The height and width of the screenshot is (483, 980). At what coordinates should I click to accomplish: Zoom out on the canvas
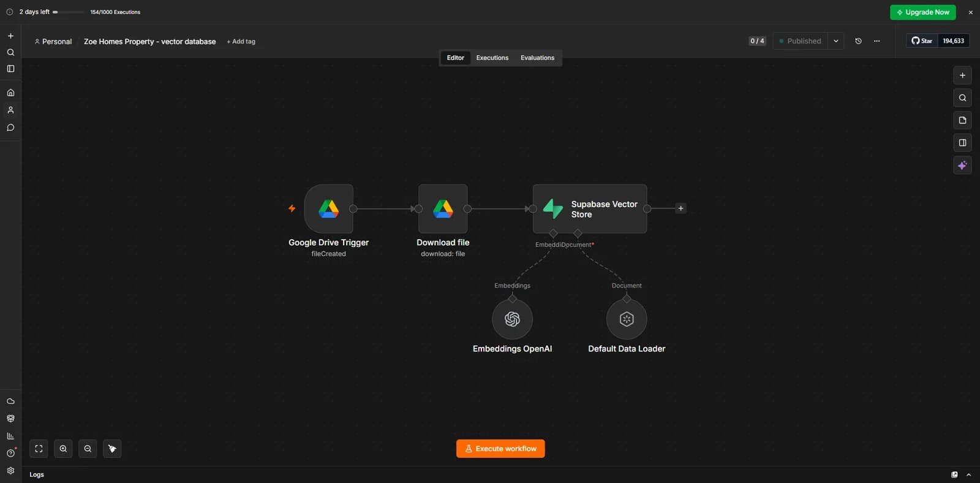point(88,449)
